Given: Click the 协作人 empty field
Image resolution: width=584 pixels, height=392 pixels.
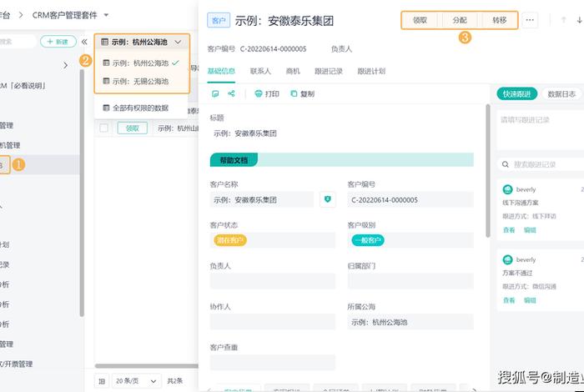Looking at the screenshot, I should [273, 322].
